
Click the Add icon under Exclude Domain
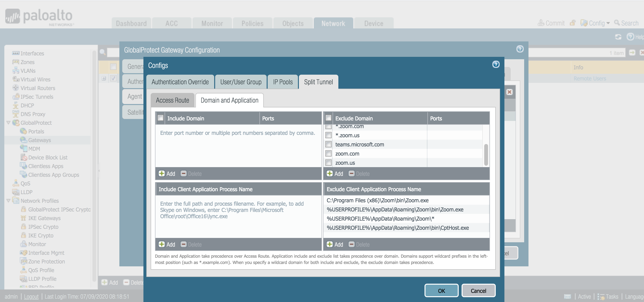pyautogui.click(x=329, y=173)
